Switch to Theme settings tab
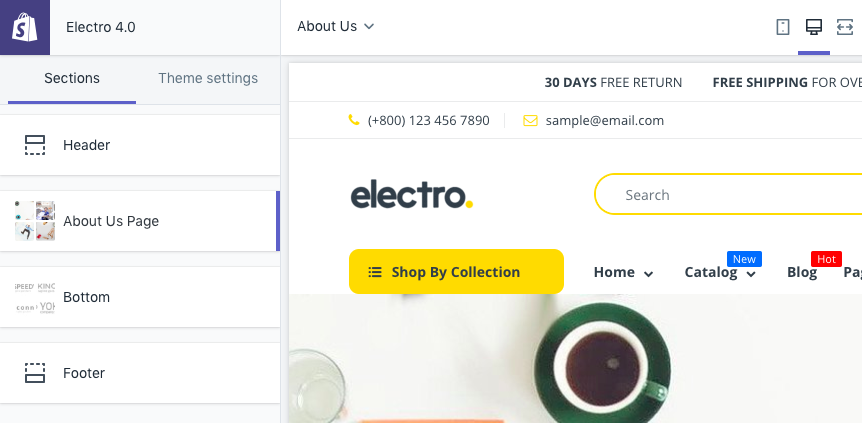Screen dimensions: 862x423 pyautogui.click(x=208, y=78)
